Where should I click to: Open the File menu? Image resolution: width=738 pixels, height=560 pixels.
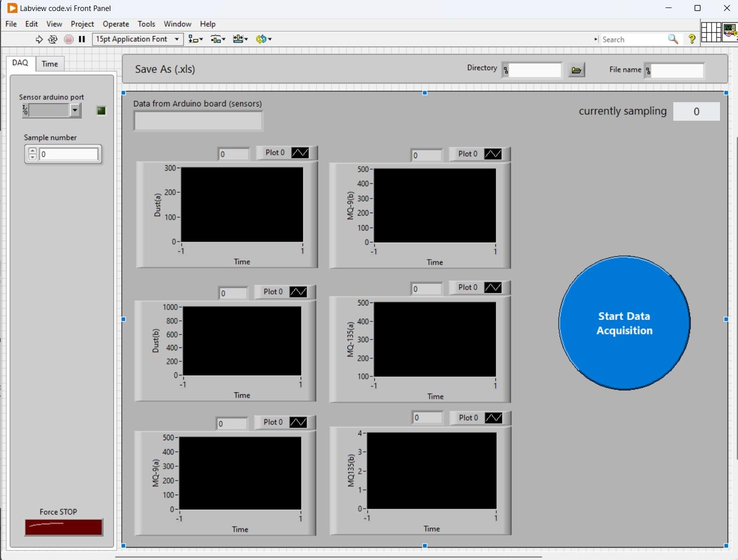11,24
